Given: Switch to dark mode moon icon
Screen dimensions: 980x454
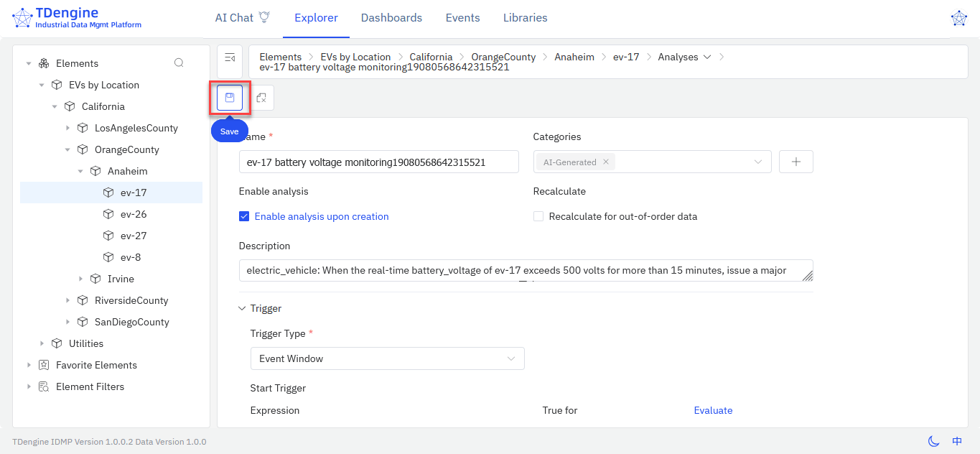Looking at the screenshot, I should pyautogui.click(x=933, y=441).
